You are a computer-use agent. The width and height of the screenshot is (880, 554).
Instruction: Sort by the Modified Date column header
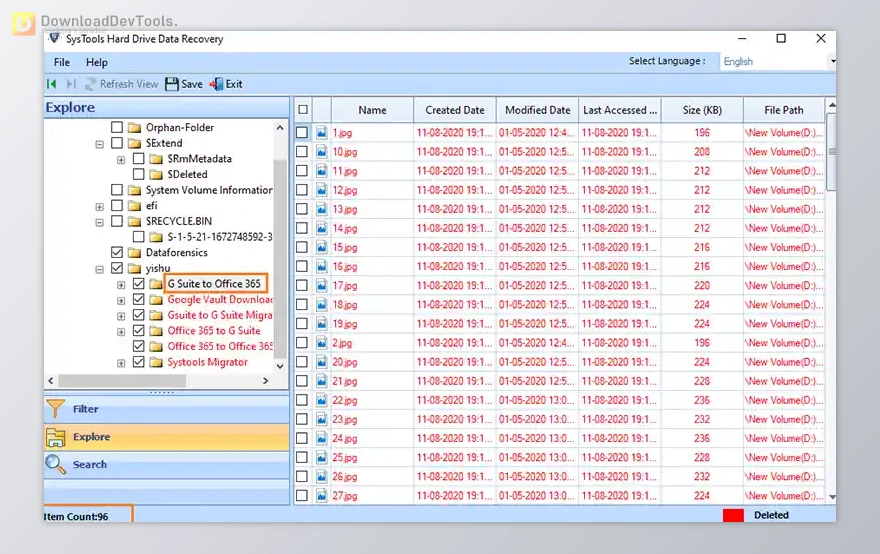click(537, 110)
